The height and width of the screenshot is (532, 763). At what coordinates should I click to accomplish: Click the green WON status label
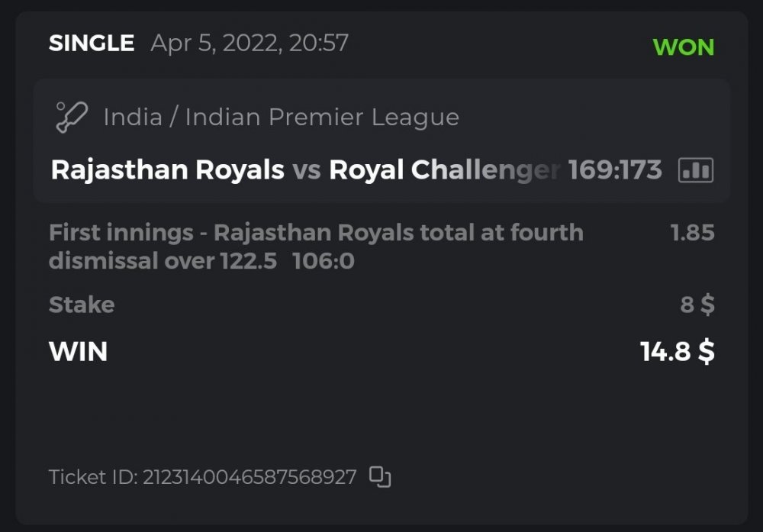tap(683, 47)
